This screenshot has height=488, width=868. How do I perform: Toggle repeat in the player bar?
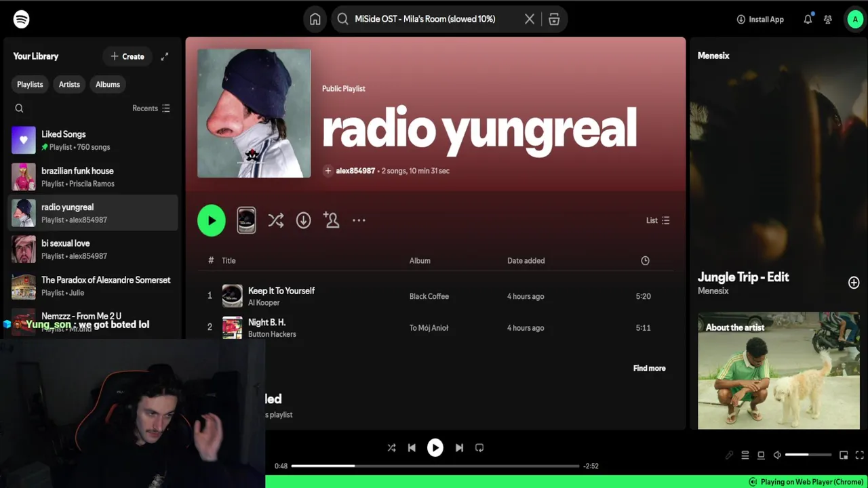click(x=479, y=448)
